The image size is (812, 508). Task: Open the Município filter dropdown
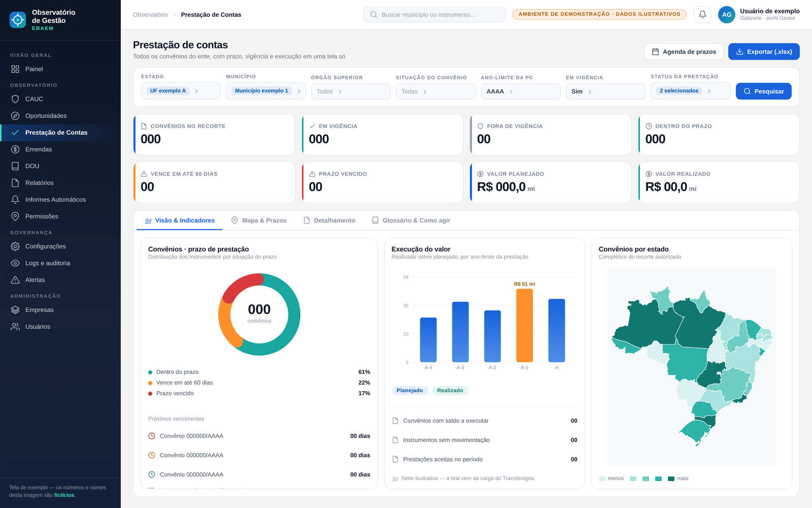pos(266,91)
